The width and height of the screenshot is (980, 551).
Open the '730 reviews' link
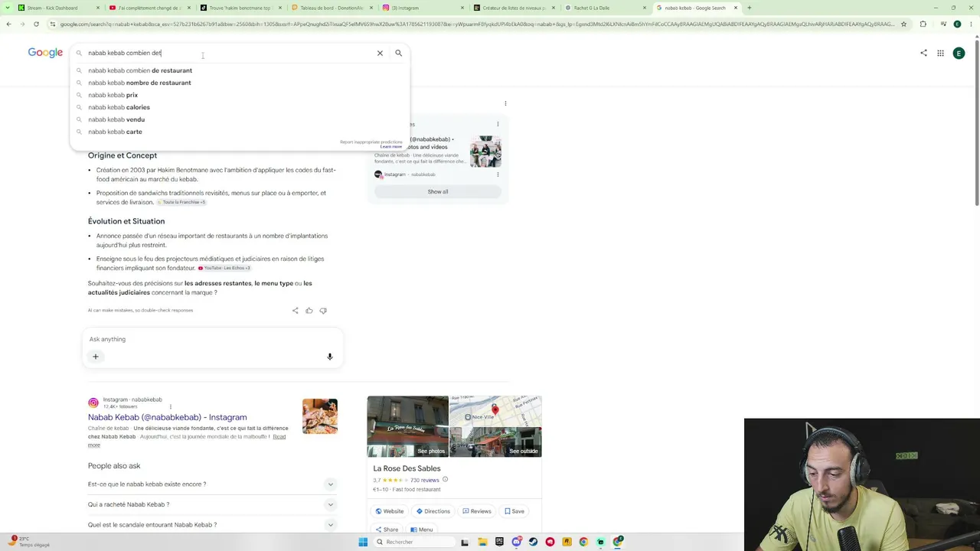425,480
